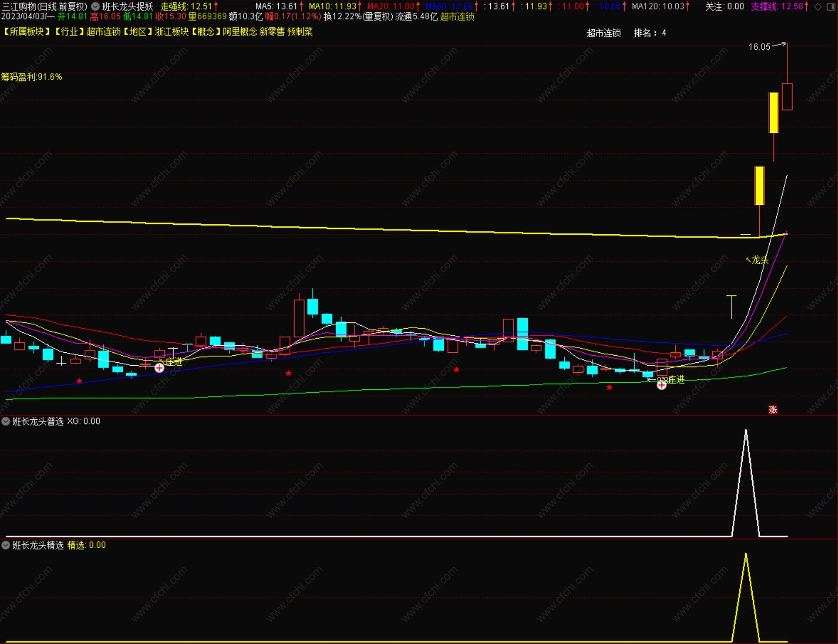The image size is (838, 644).
Task: Click the diamond icon in top-right corner
Action: [818, 7]
